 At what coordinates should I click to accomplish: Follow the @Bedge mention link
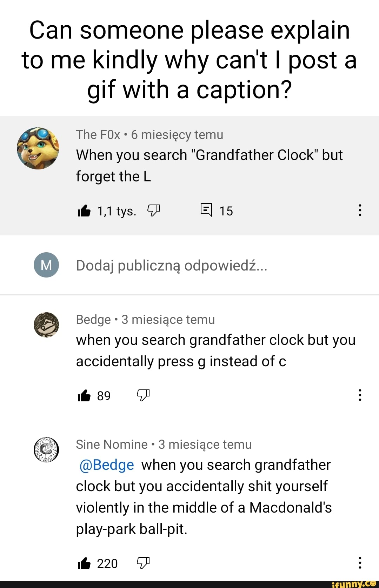[x=107, y=465]
